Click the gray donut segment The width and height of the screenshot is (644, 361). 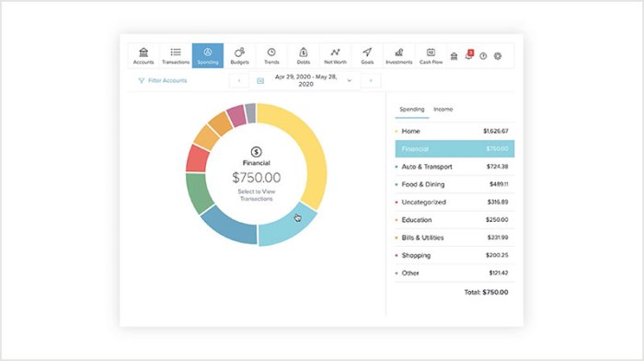pos(251,113)
